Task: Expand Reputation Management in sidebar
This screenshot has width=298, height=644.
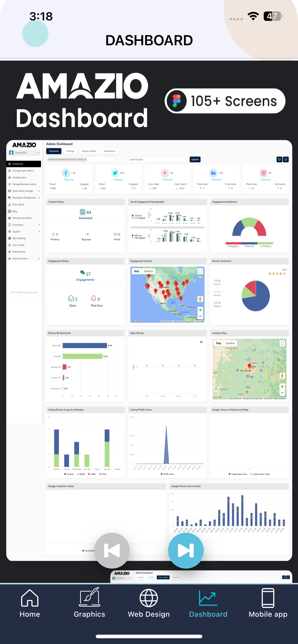Action: 24,198
